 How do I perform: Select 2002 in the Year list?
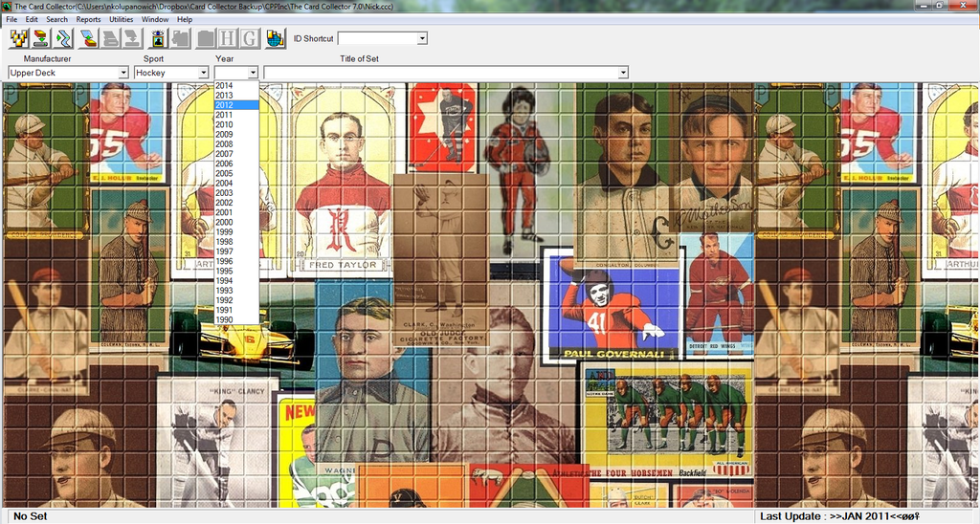click(236, 203)
